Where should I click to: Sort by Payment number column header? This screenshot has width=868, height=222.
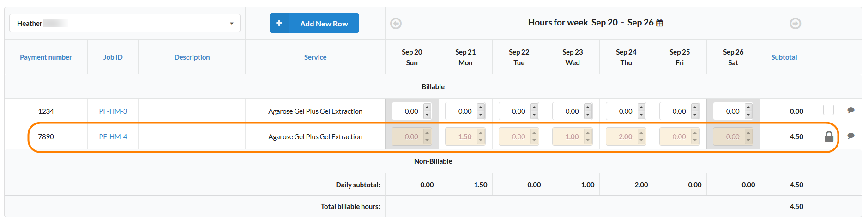point(46,57)
